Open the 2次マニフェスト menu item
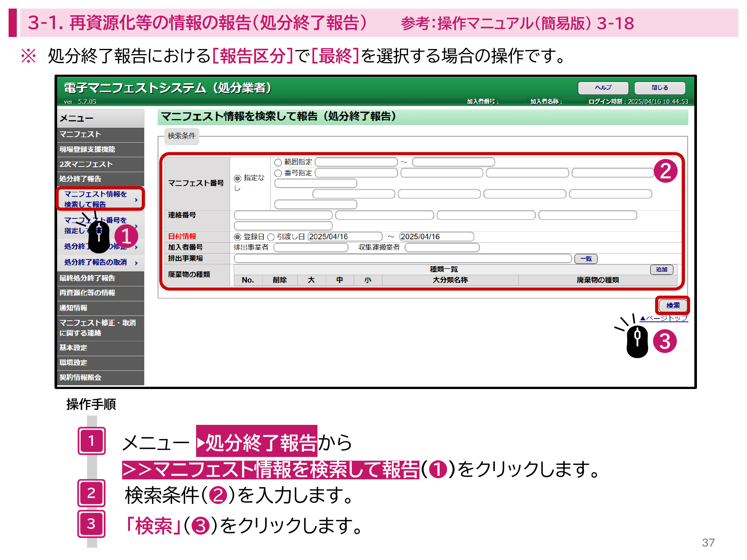Viewport: 747px width, 560px height. (100, 164)
